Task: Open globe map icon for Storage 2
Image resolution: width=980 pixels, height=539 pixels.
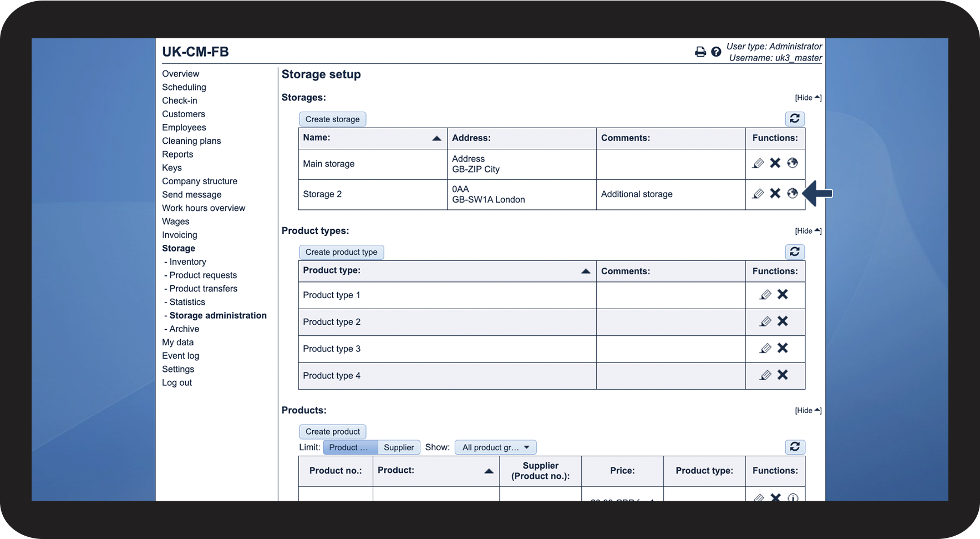Action: (x=793, y=193)
